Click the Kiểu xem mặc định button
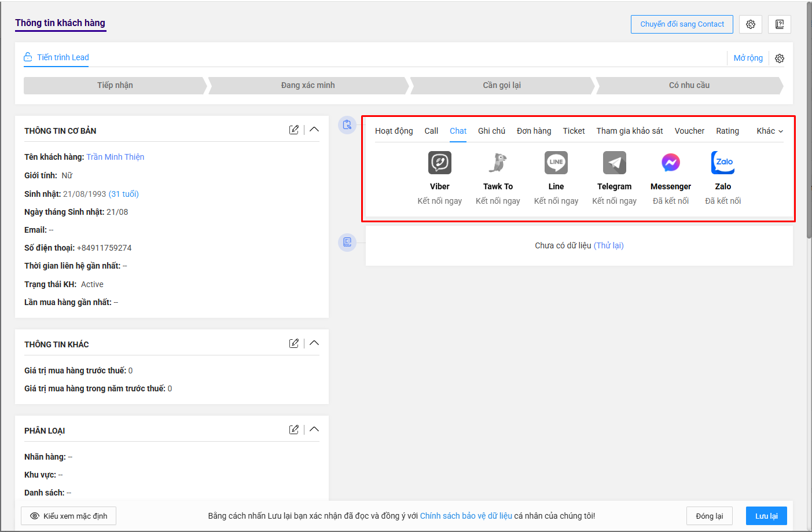This screenshot has width=812, height=532. pos(68,516)
